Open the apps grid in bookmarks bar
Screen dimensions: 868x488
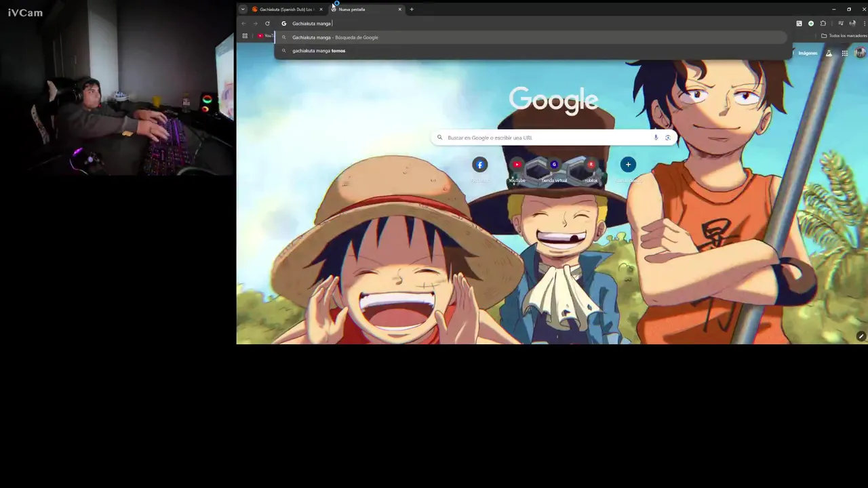pyautogui.click(x=245, y=36)
